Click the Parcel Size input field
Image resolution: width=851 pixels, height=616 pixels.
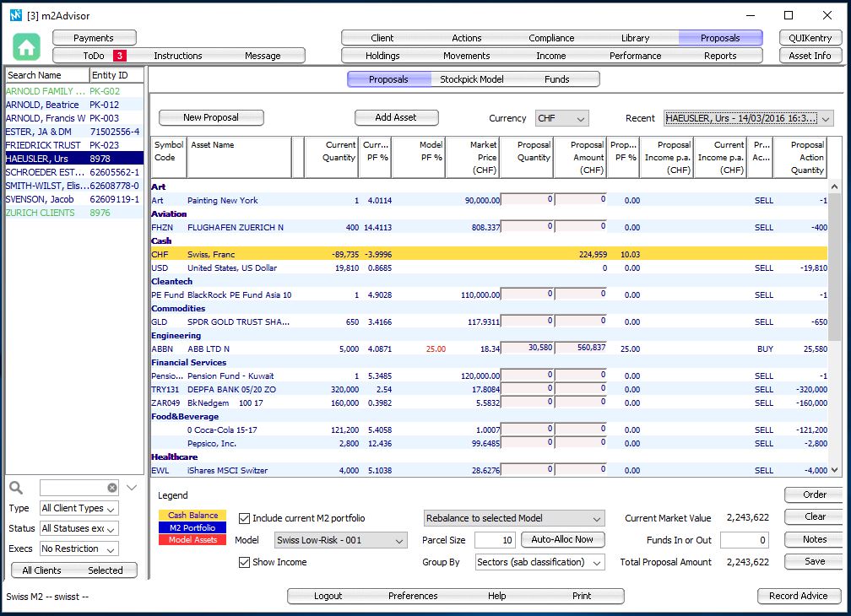[494, 540]
